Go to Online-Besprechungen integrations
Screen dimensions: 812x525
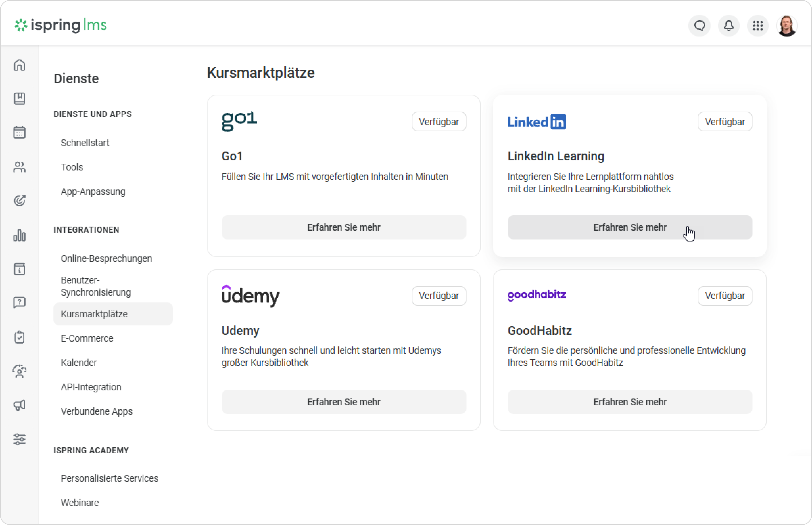point(106,258)
